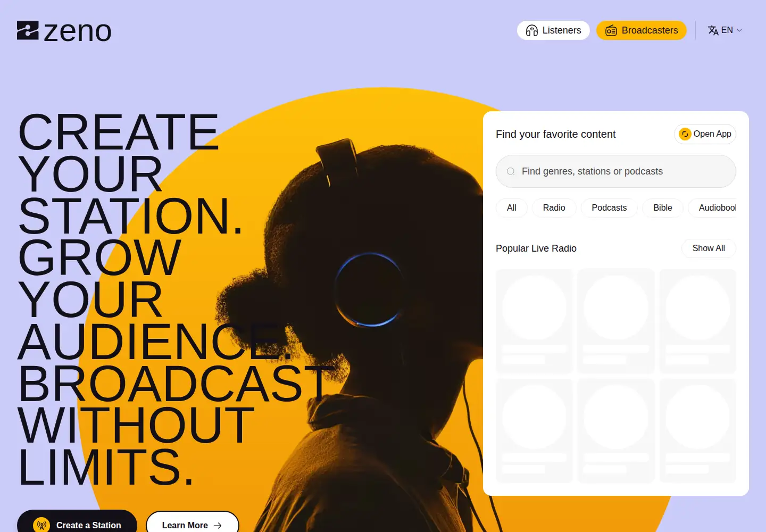Viewport: 766px width, 532px height.
Task: Focus the genres, stations or podcasts search field
Action: tap(616, 171)
